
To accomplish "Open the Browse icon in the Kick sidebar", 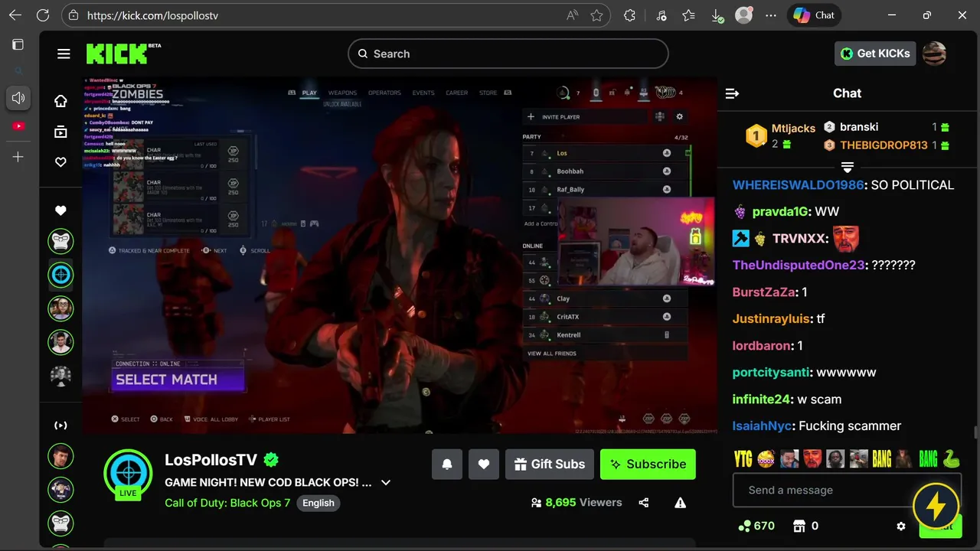I will pos(60,132).
